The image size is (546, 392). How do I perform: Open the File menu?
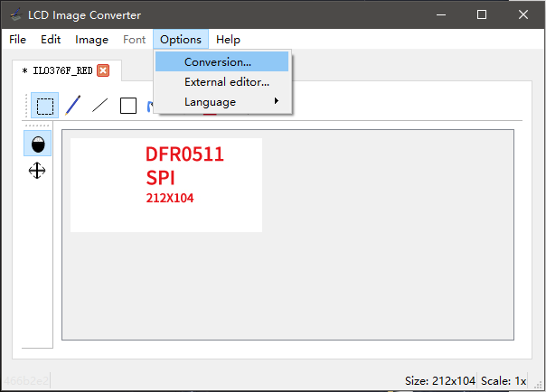point(17,40)
